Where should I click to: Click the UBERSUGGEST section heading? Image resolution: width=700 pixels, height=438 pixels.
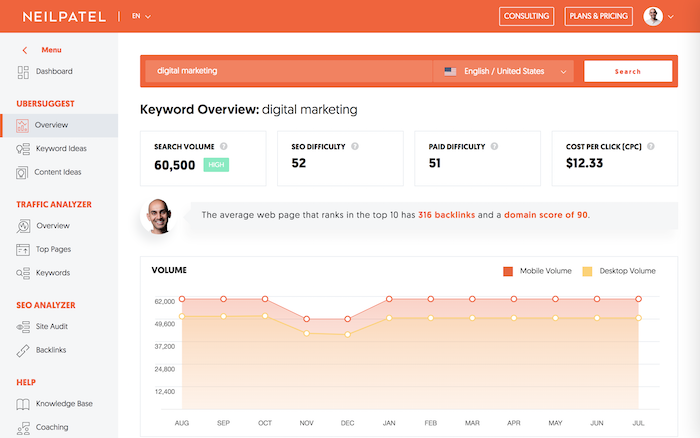click(46, 104)
